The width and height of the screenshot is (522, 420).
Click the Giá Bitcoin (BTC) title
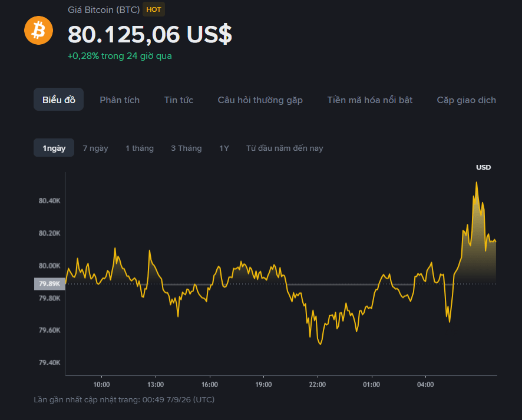[x=104, y=9]
